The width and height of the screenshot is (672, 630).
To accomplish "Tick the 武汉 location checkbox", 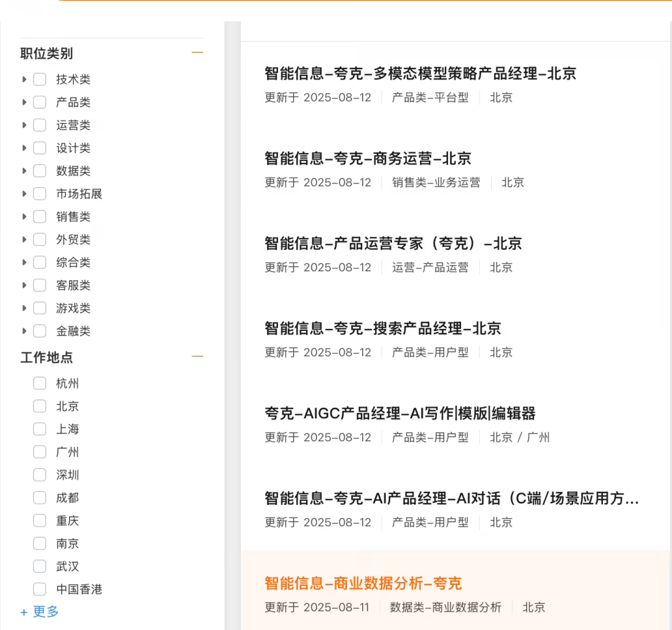I will [40, 567].
